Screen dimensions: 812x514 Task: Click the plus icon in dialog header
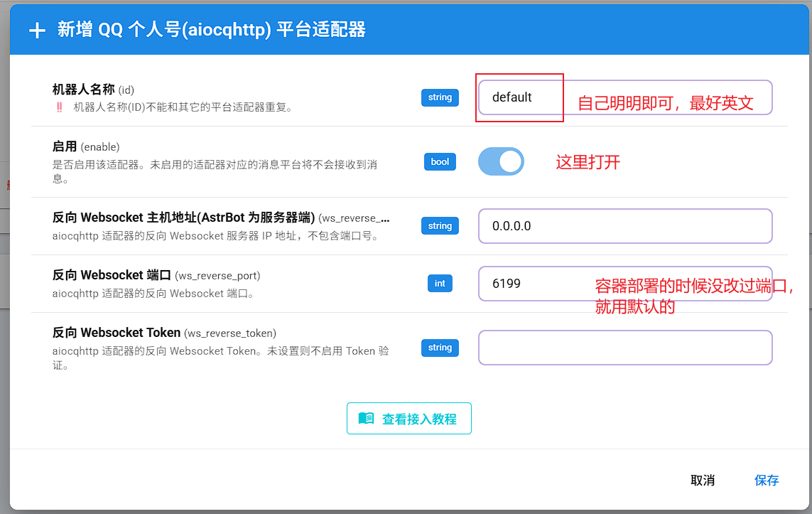click(x=37, y=30)
